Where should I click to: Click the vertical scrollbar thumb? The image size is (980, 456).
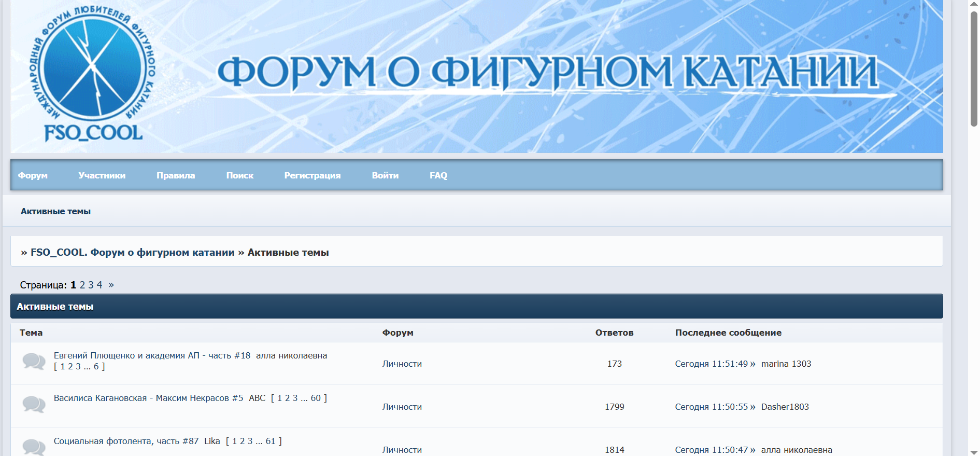[974, 67]
